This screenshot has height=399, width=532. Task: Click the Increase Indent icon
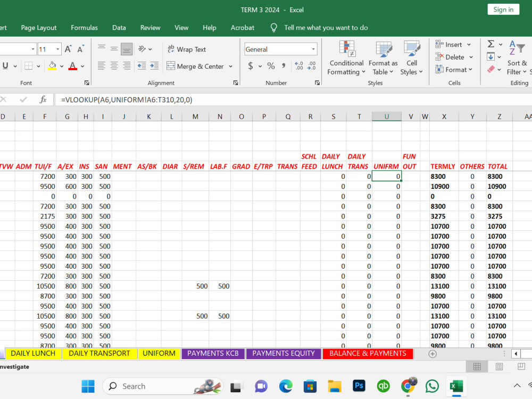154,66
